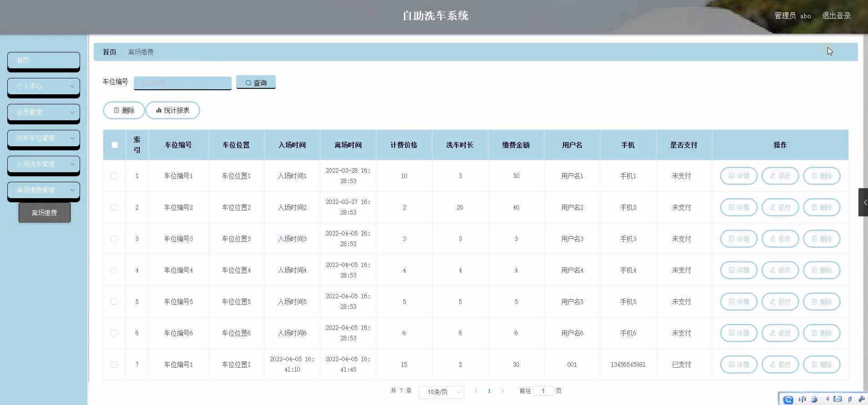Click the 用户名1 cell

tap(572, 176)
